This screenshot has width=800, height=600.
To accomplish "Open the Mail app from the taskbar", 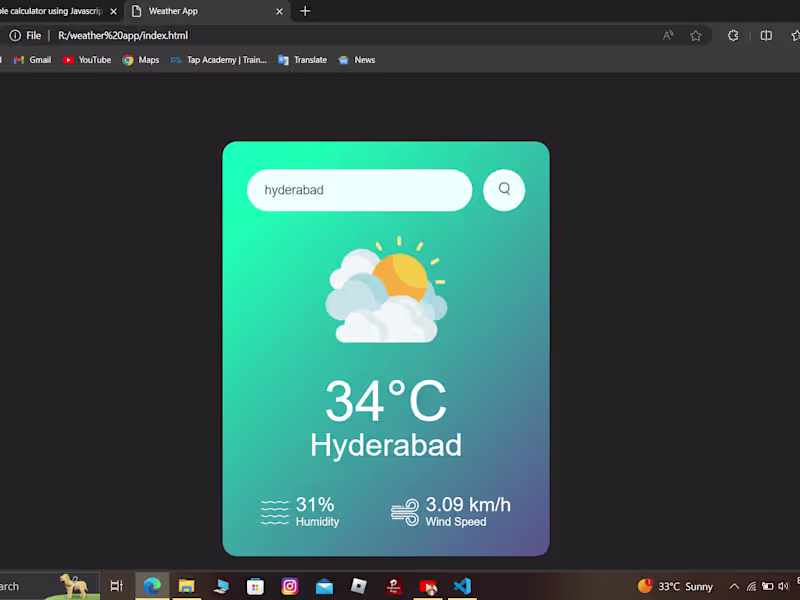I will point(324,586).
